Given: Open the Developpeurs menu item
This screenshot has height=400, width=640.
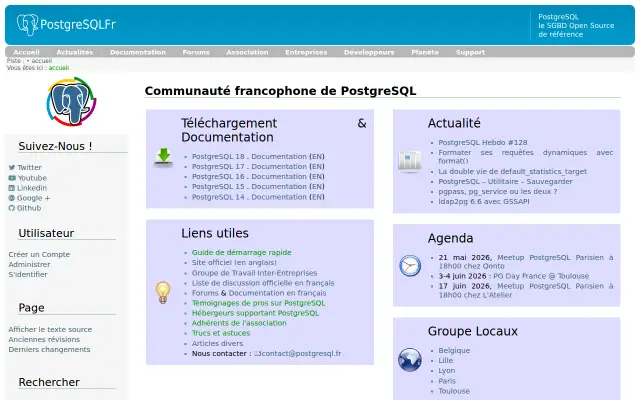Looking at the screenshot, I should click(369, 52).
